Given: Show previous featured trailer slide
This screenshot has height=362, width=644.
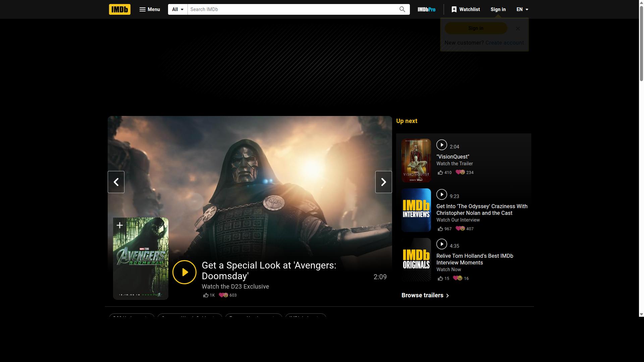Looking at the screenshot, I should point(116,182).
